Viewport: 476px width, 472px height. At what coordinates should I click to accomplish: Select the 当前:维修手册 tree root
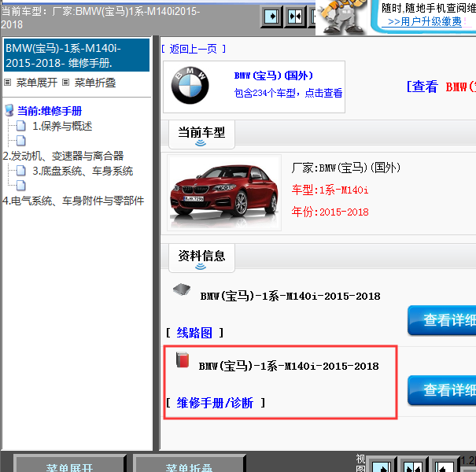pos(50,111)
